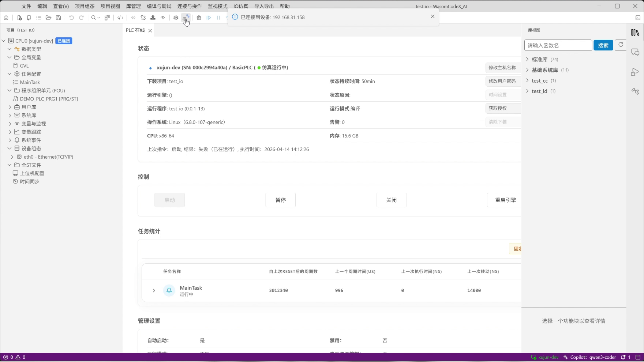Select 时间同步 in the project tree

(30, 182)
